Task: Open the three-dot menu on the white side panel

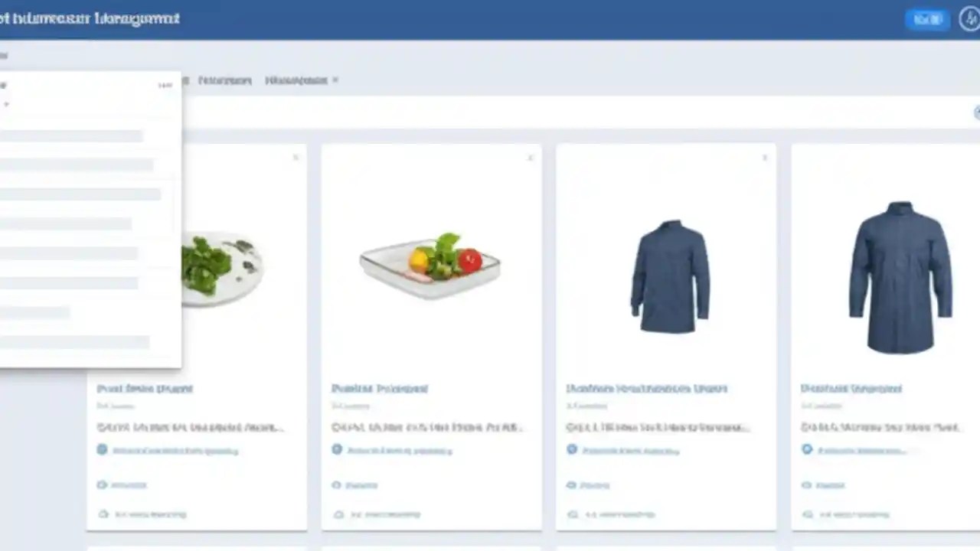Action: coord(165,85)
